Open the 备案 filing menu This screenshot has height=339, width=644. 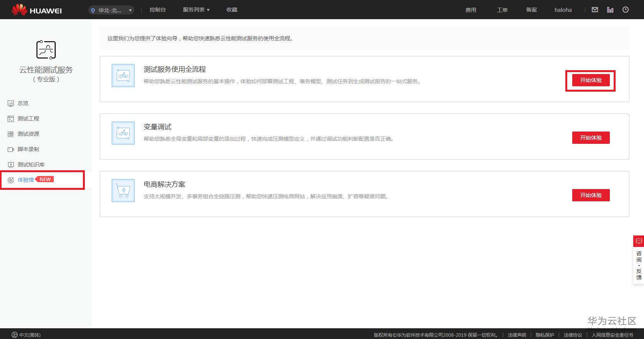pyautogui.click(x=531, y=10)
